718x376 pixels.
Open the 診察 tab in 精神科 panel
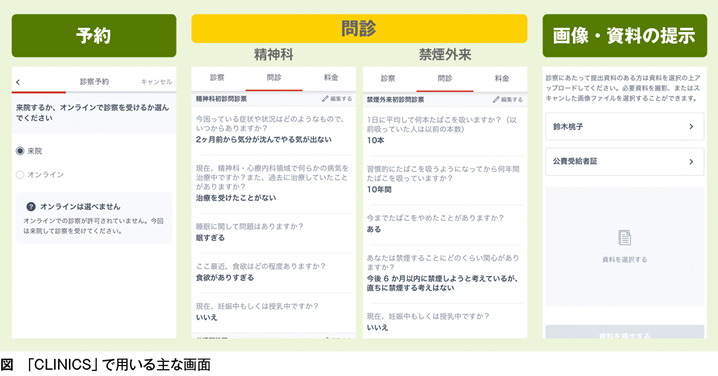(217, 77)
